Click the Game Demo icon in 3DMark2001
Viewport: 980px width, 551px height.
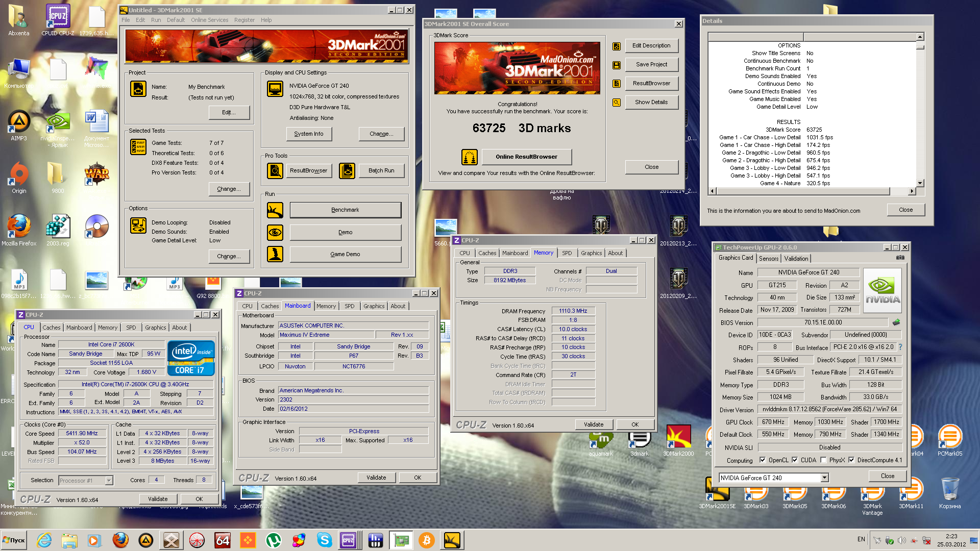[x=275, y=254]
